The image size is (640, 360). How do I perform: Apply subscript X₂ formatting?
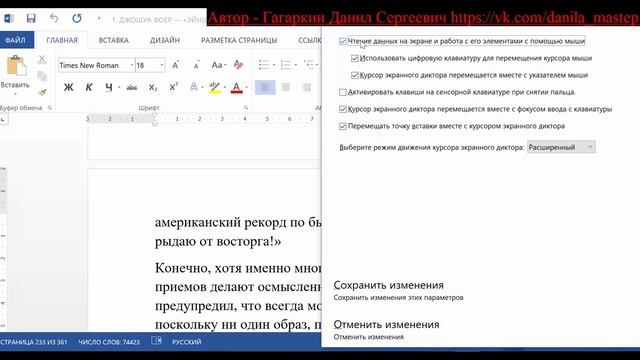153,87
